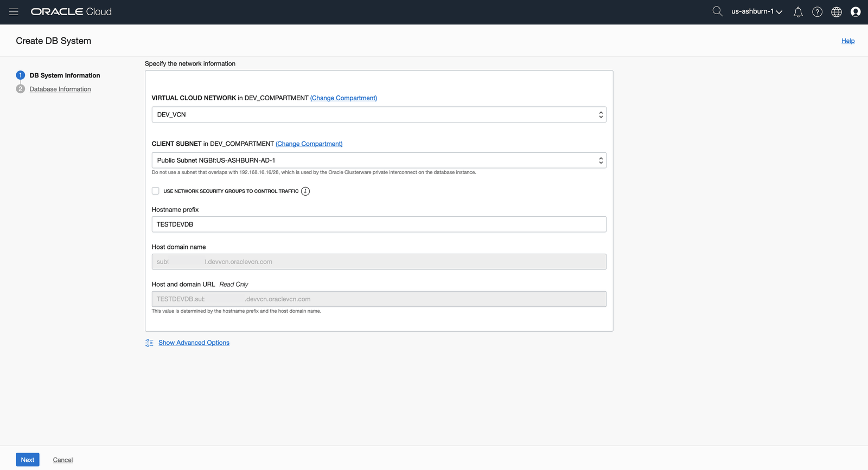This screenshot has height=470, width=868.
Task: Open the Help link at top right
Action: (x=848, y=41)
